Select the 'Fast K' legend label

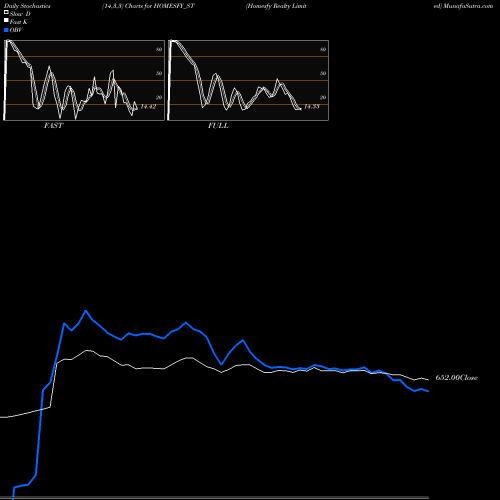pos(19,22)
